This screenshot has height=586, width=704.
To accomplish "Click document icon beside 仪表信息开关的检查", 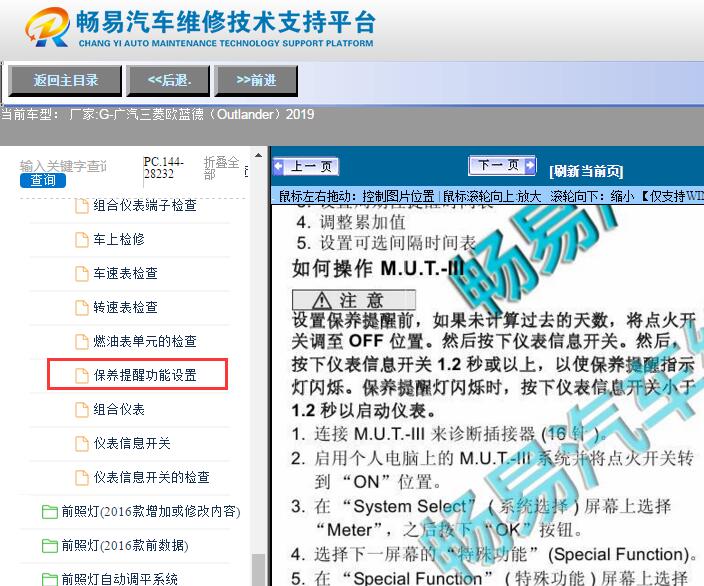I will [x=82, y=477].
